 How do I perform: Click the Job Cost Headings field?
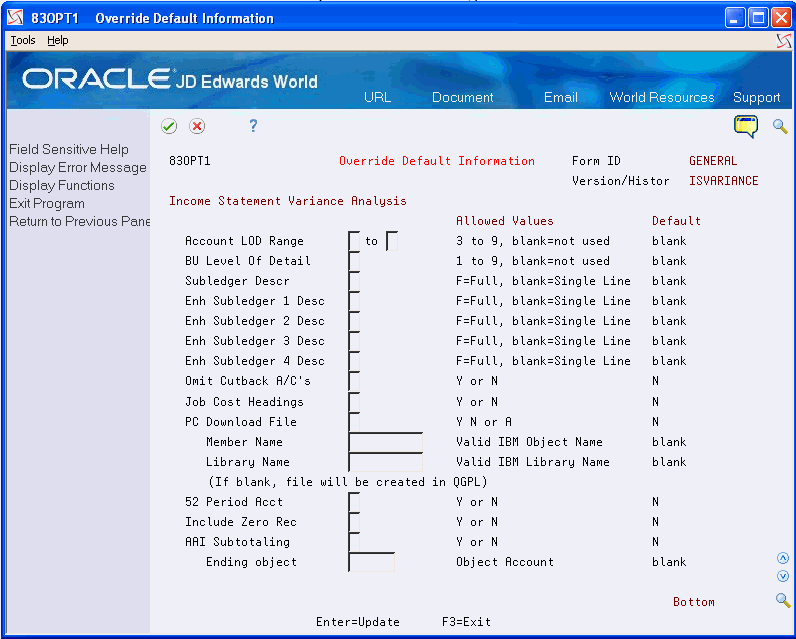tap(354, 402)
